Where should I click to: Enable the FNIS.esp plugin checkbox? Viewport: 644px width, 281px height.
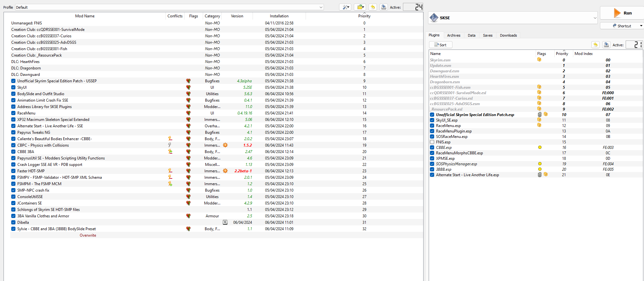[x=432, y=142]
